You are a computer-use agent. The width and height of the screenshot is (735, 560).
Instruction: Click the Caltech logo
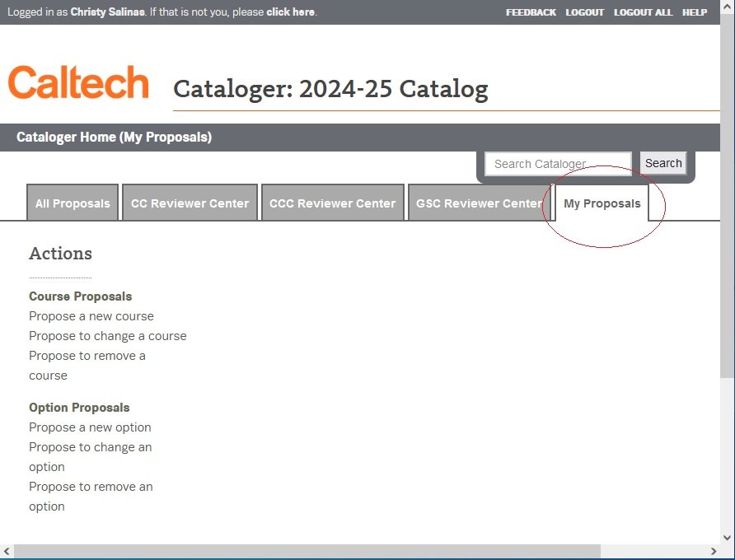(x=78, y=84)
